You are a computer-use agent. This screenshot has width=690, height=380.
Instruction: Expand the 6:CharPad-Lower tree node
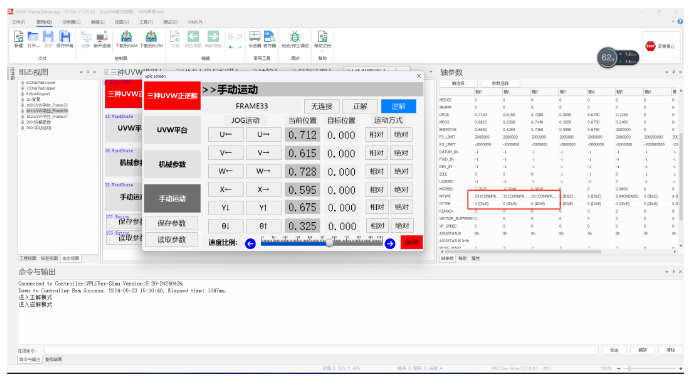[22, 83]
